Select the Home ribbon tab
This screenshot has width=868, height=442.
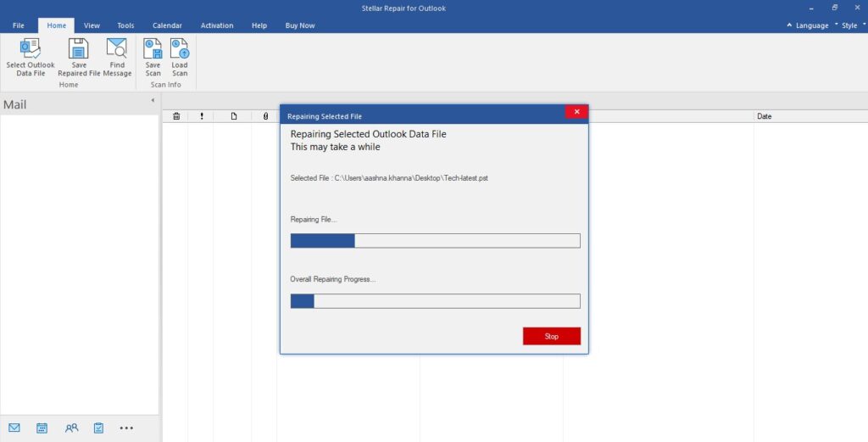tap(57, 25)
